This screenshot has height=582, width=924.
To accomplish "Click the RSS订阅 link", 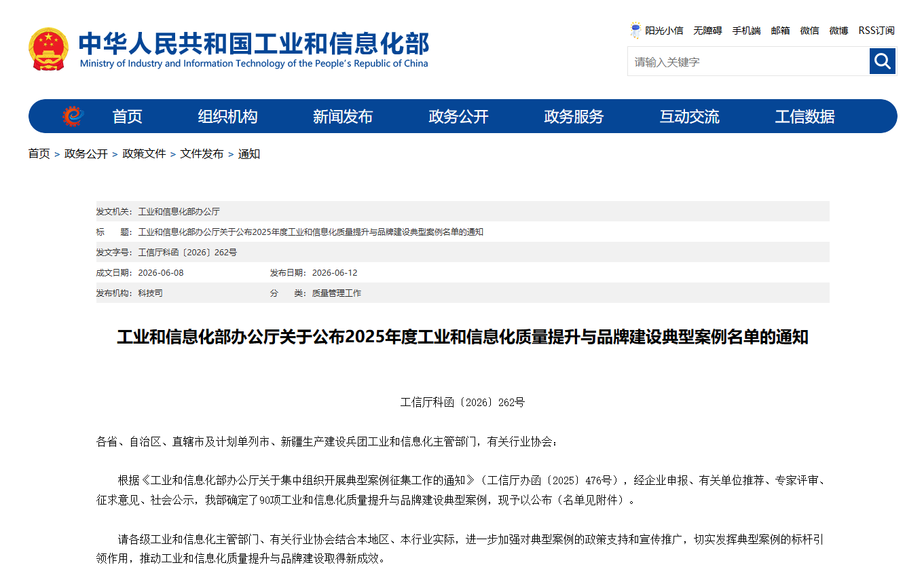I will click(x=876, y=31).
